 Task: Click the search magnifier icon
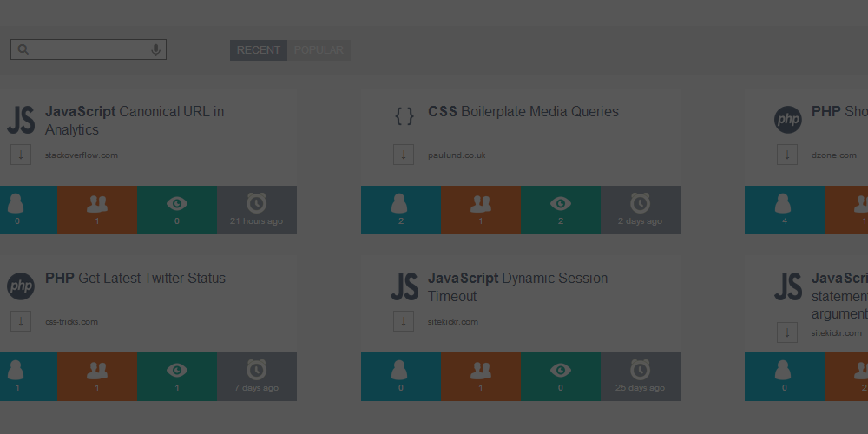click(x=23, y=49)
